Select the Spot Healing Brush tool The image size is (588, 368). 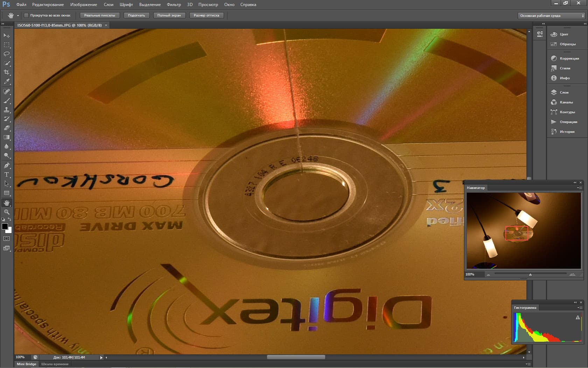tap(7, 91)
